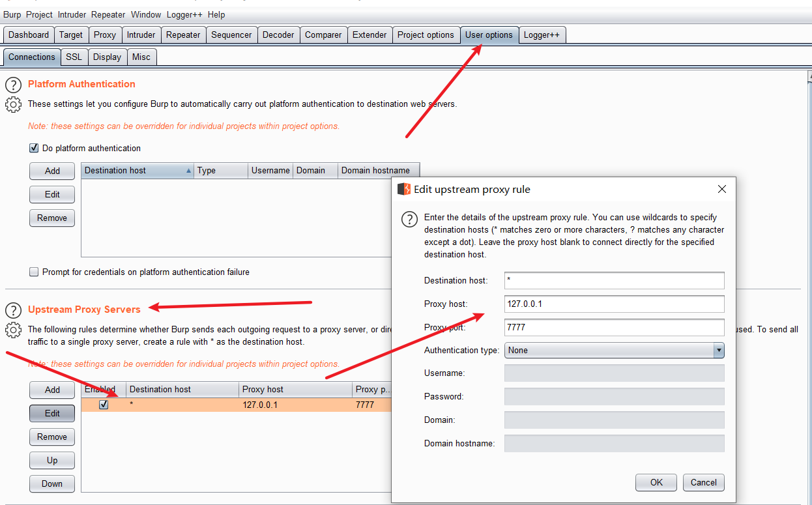Click Add in Upstream Proxy Servers
The height and width of the screenshot is (505, 812).
pos(52,390)
